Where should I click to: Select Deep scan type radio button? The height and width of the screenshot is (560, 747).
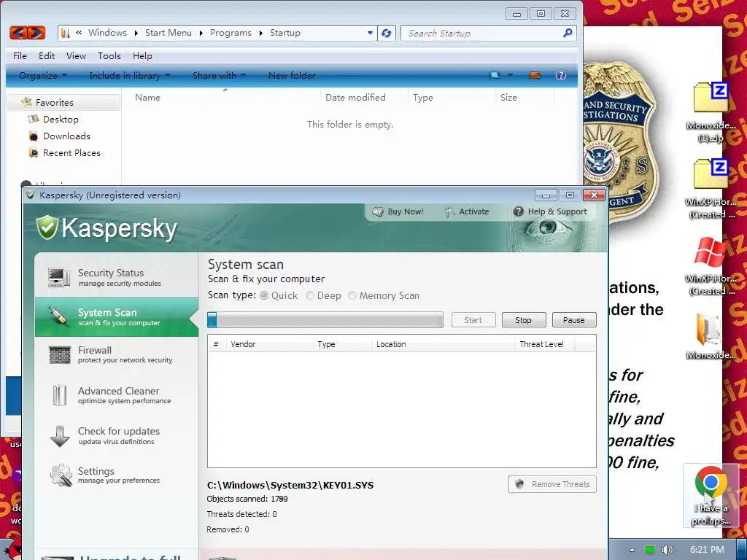click(309, 296)
